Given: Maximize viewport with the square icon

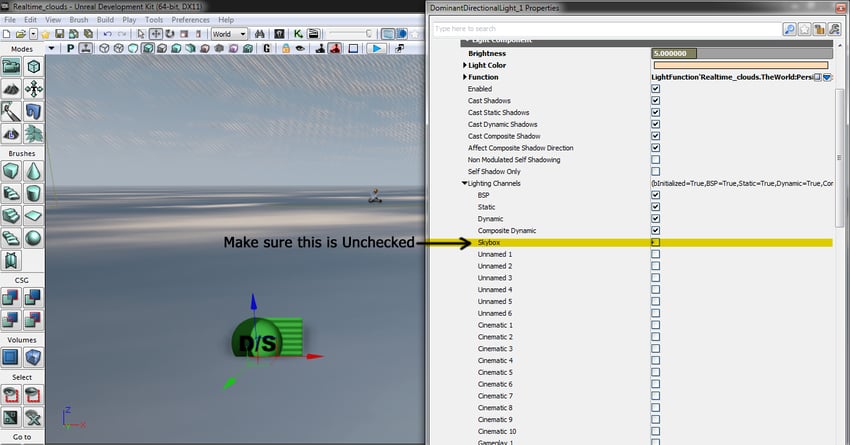Looking at the screenshot, I should tap(353, 49).
